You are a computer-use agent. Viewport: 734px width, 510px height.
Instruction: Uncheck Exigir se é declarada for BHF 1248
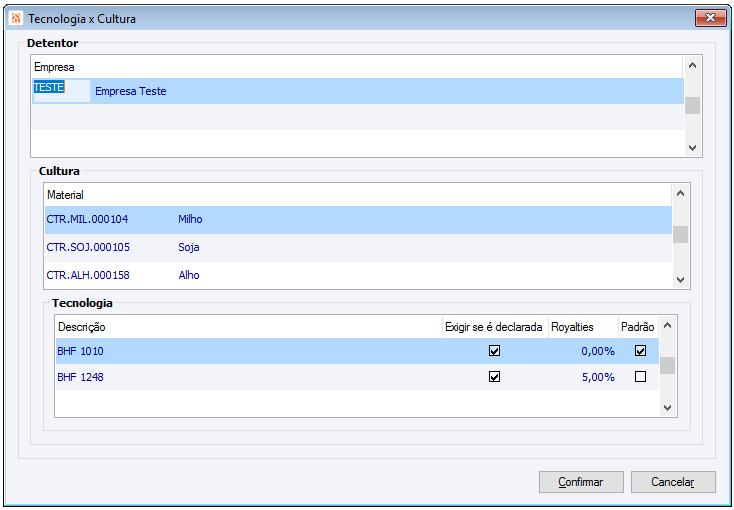[494, 377]
